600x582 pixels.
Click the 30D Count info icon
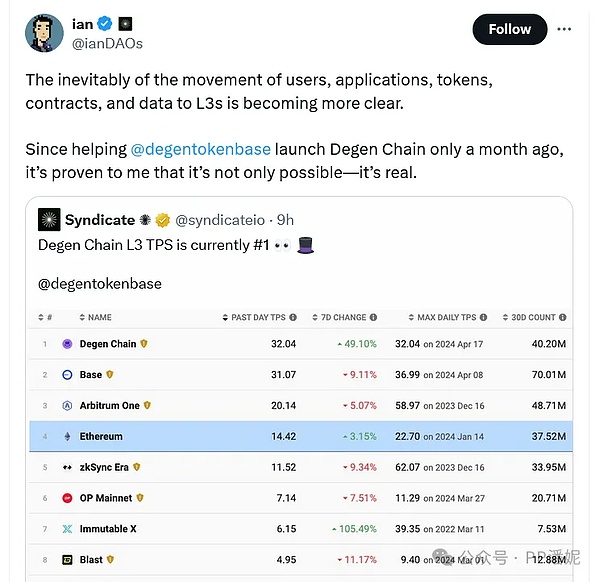click(x=562, y=317)
